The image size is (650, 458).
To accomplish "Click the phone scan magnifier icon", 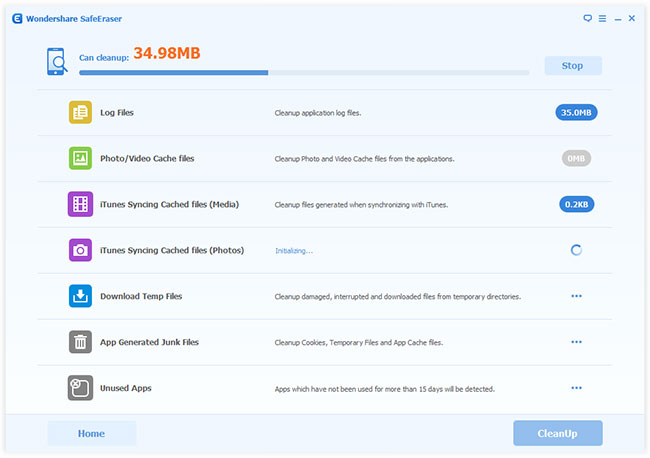I will pos(57,62).
